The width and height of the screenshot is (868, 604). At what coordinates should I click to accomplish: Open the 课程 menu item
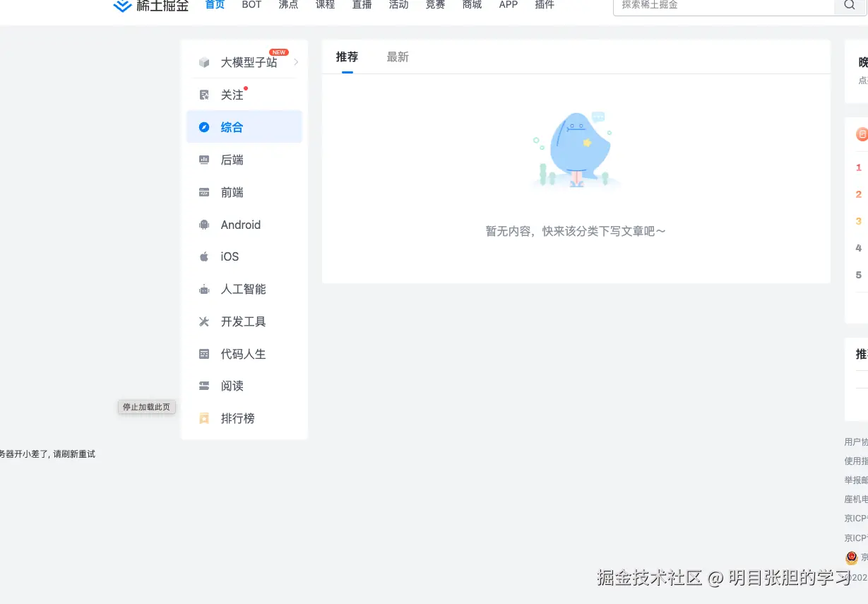(x=325, y=5)
